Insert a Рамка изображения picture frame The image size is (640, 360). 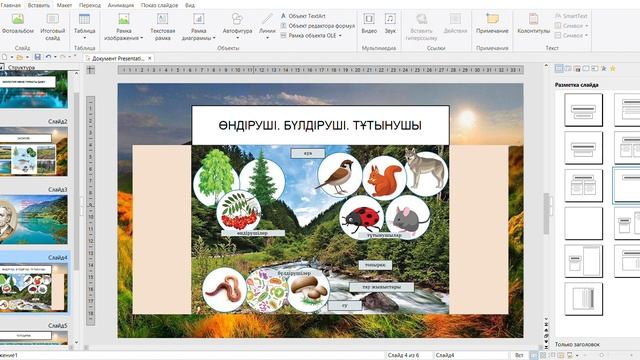[x=124, y=26]
